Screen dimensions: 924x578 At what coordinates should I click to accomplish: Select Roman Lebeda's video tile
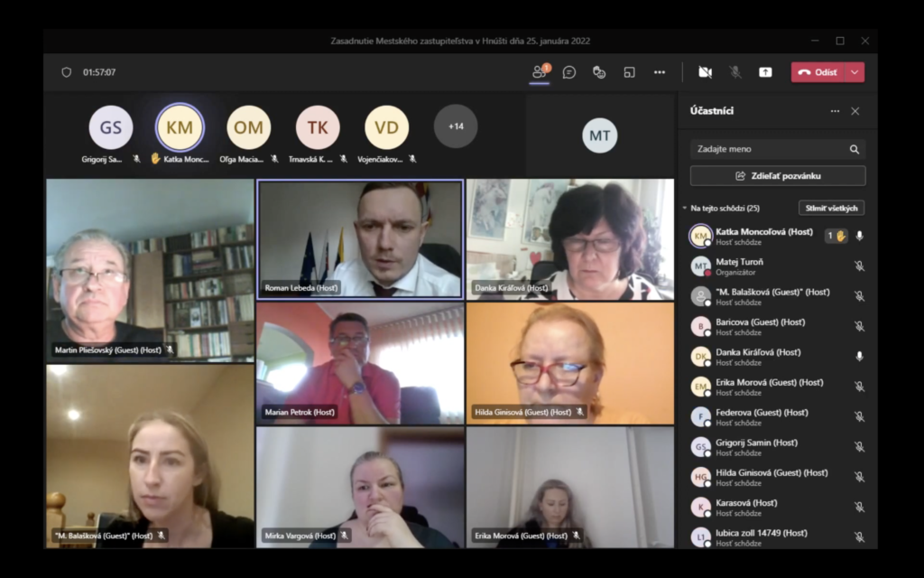click(x=360, y=238)
